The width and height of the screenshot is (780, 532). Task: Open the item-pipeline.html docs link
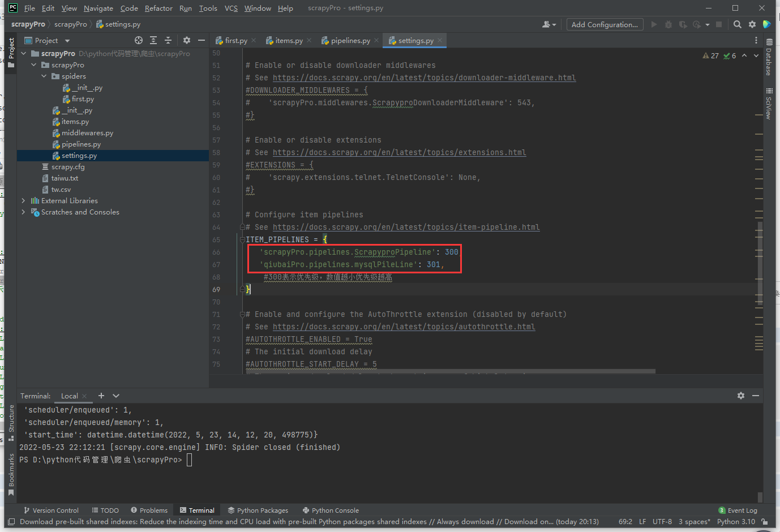pyautogui.click(x=406, y=228)
